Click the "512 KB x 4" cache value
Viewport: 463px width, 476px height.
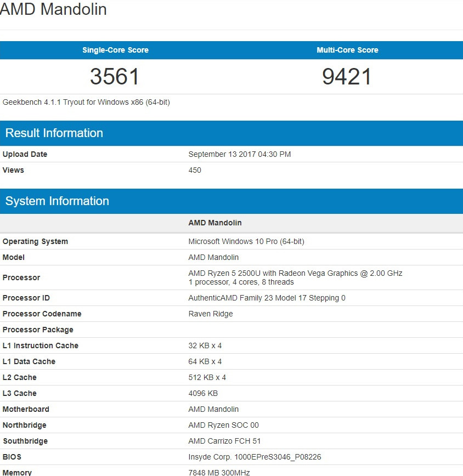pos(207,377)
